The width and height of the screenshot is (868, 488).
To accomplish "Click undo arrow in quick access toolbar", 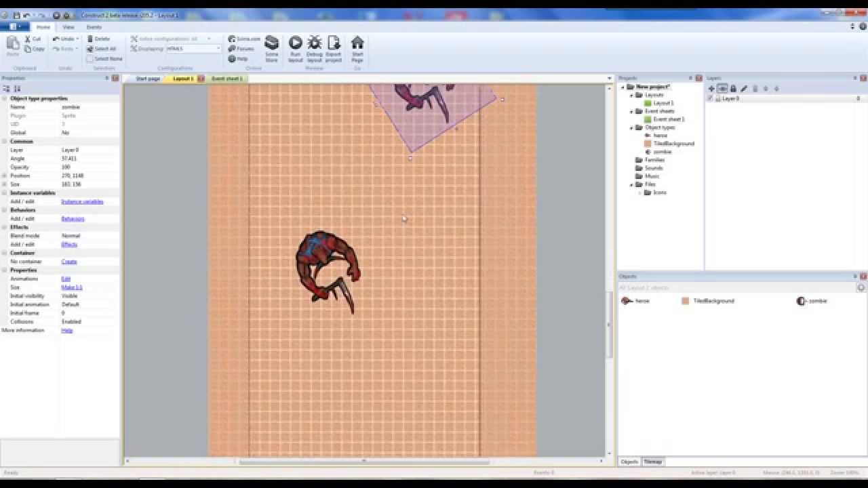I will [x=26, y=15].
